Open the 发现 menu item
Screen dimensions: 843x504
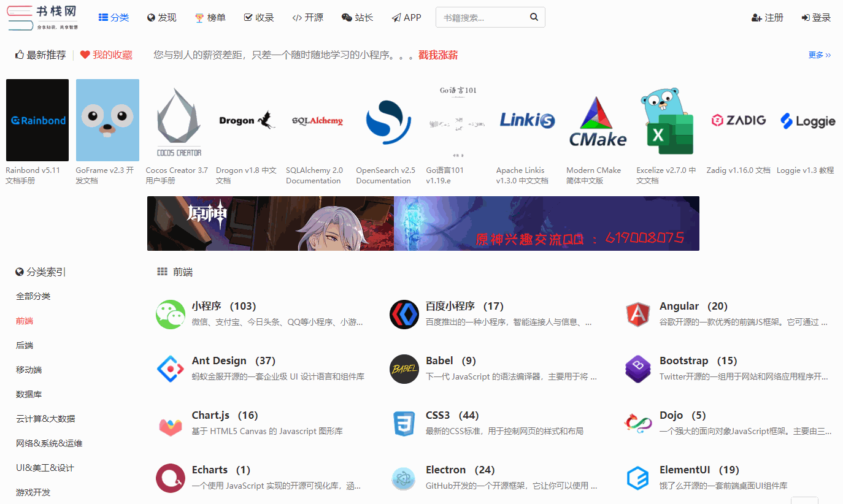[161, 17]
